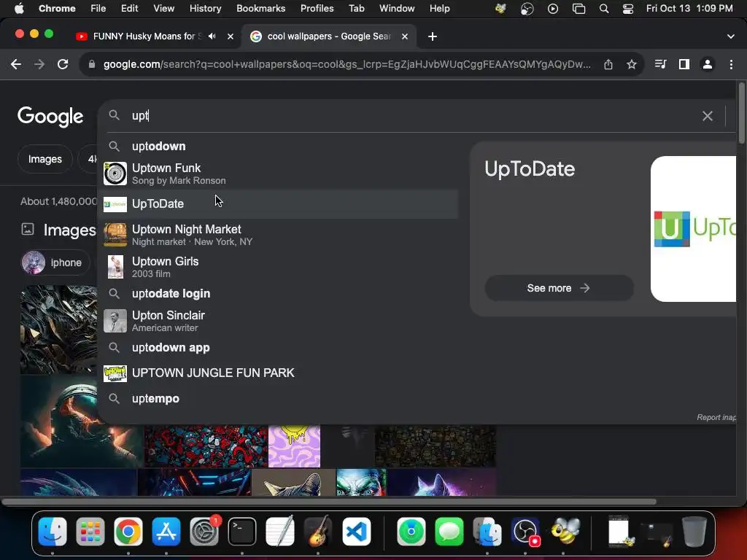Click the vertical page scrollbar

(x=741, y=113)
